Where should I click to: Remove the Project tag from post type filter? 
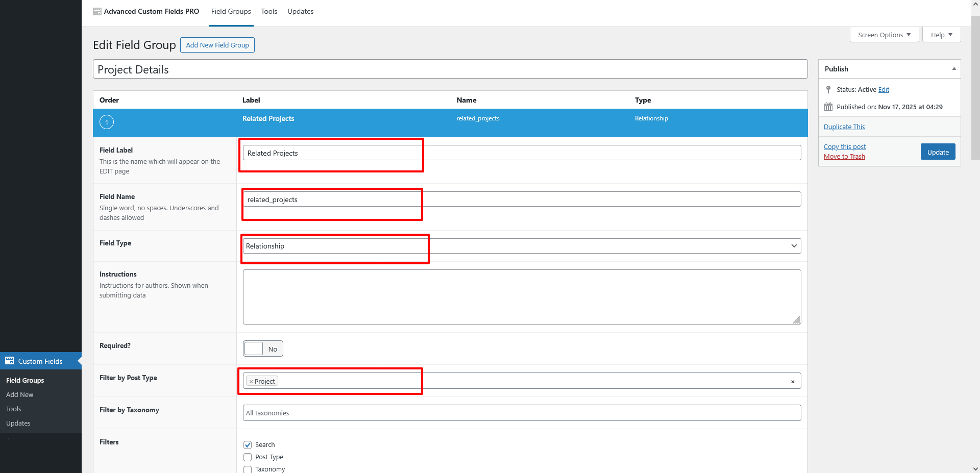251,382
